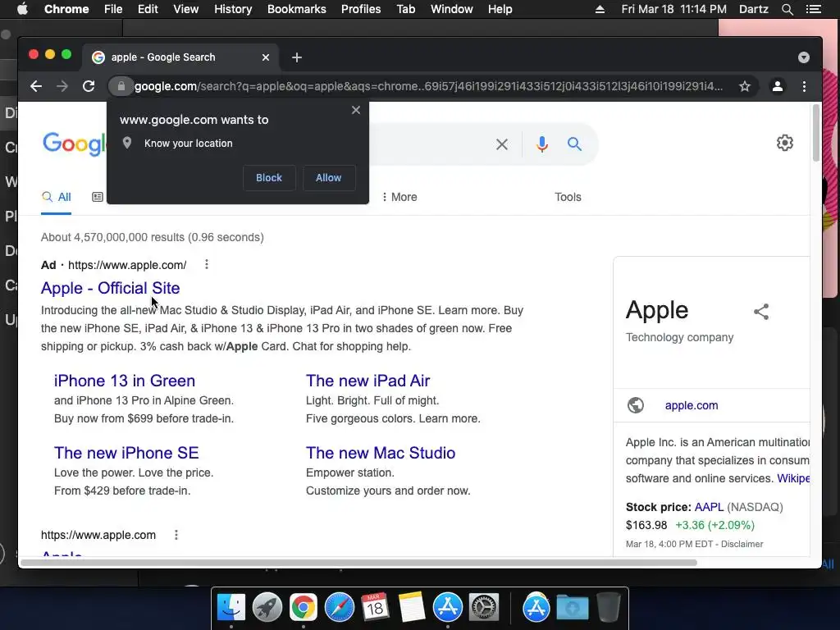Open the Bookmarks menu
Screen dimensions: 840x630
coord(297,9)
